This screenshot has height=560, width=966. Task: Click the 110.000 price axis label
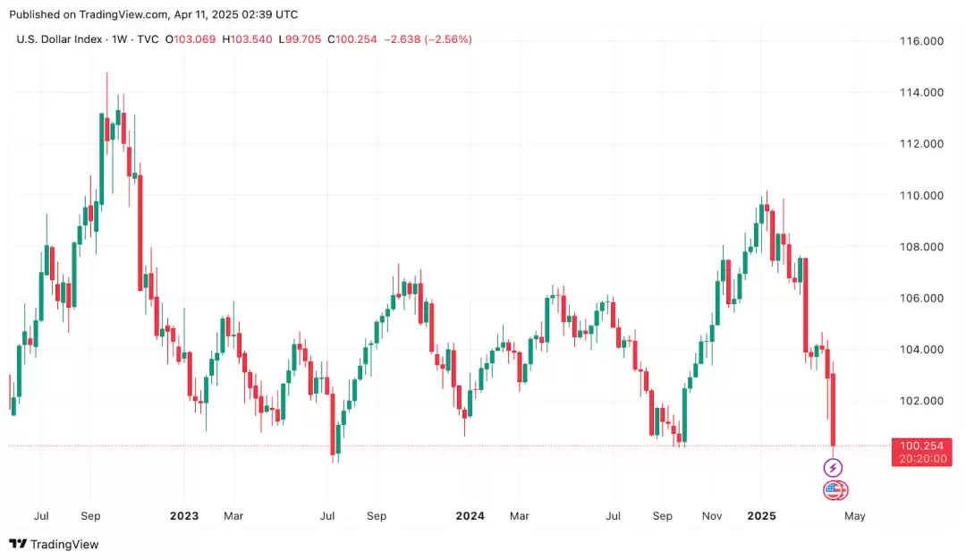(920, 196)
